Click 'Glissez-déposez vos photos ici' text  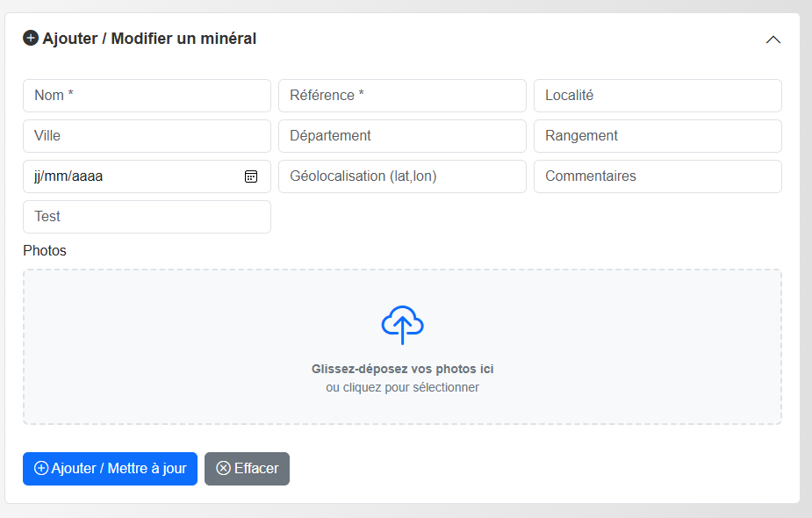[402, 370]
